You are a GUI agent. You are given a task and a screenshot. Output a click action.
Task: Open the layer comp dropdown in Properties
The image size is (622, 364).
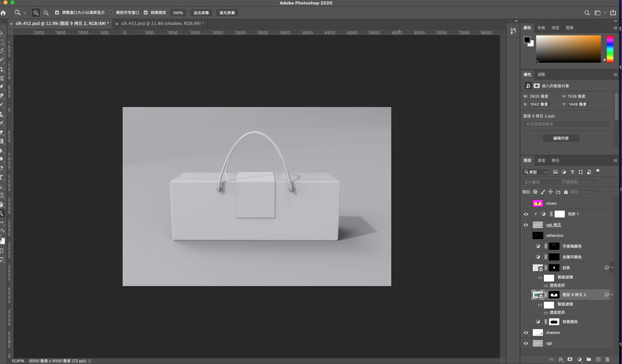click(567, 124)
